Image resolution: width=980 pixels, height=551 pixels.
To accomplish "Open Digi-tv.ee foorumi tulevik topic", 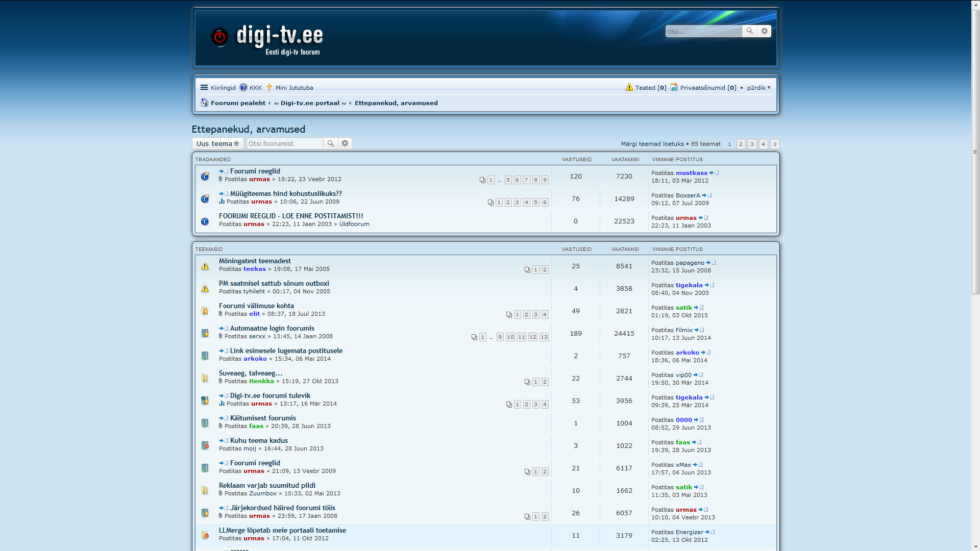I will [x=270, y=395].
